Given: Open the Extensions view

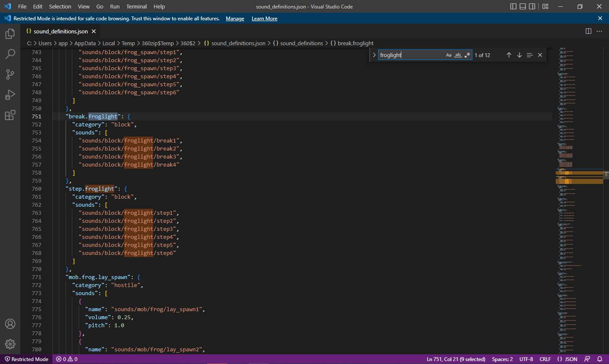Looking at the screenshot, I should click(x=10, y=115).
